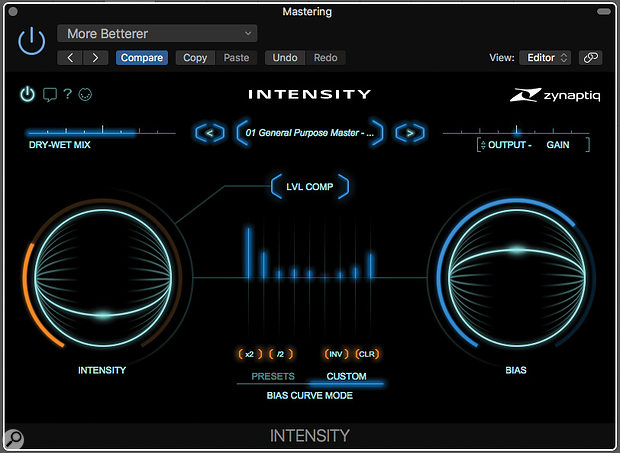This screenshot has width=620, height=453.
Task: Open the More Betterer preset dropdown
Action: coord(157,34)
